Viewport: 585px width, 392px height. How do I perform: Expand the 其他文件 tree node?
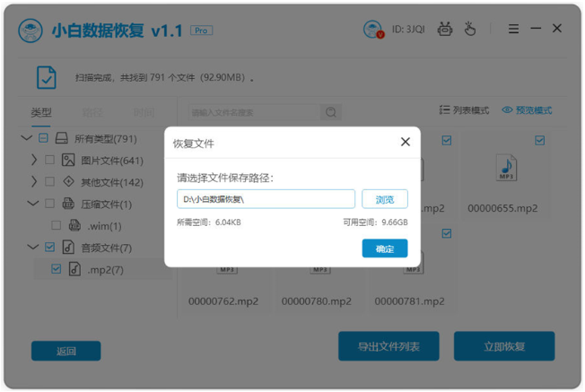pos(34,182)
